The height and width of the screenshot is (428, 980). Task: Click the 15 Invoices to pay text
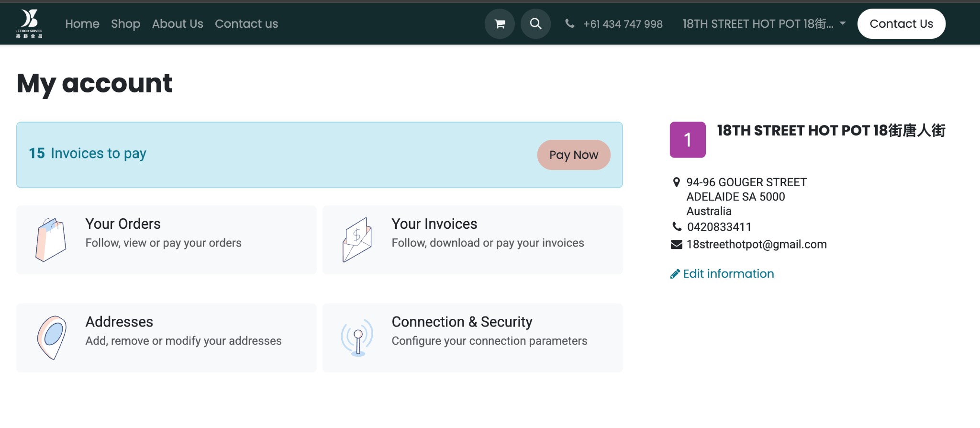click(x=88, y=153)
